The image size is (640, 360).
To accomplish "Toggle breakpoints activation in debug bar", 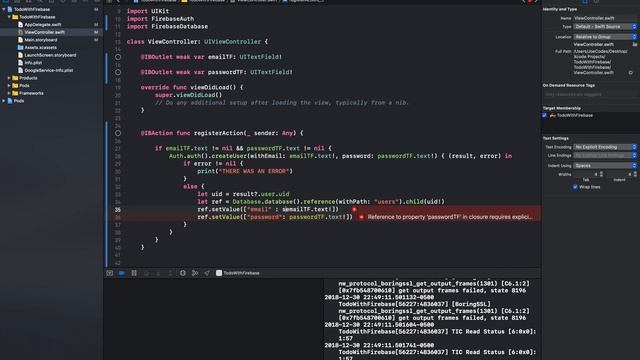I will coord(122,273).
